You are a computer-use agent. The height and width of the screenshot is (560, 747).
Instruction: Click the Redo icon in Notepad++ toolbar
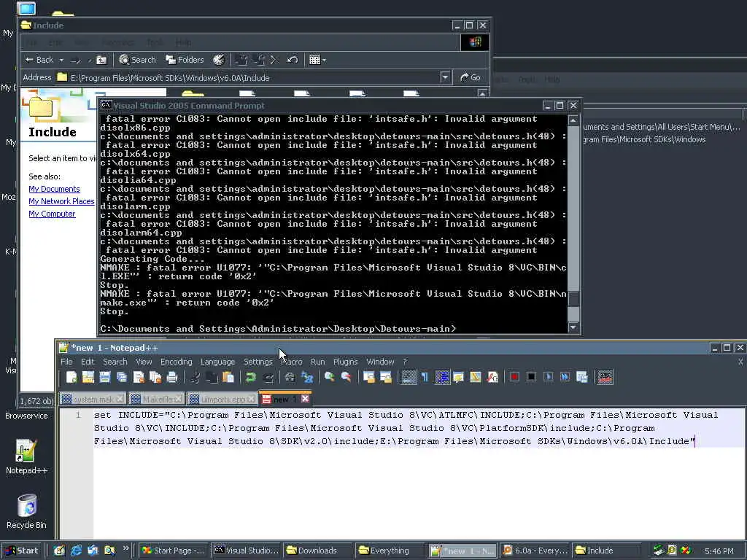268,377
